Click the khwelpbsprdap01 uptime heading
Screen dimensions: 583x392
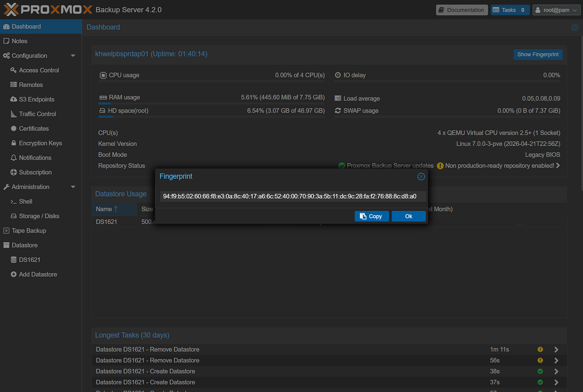[151, 54]
